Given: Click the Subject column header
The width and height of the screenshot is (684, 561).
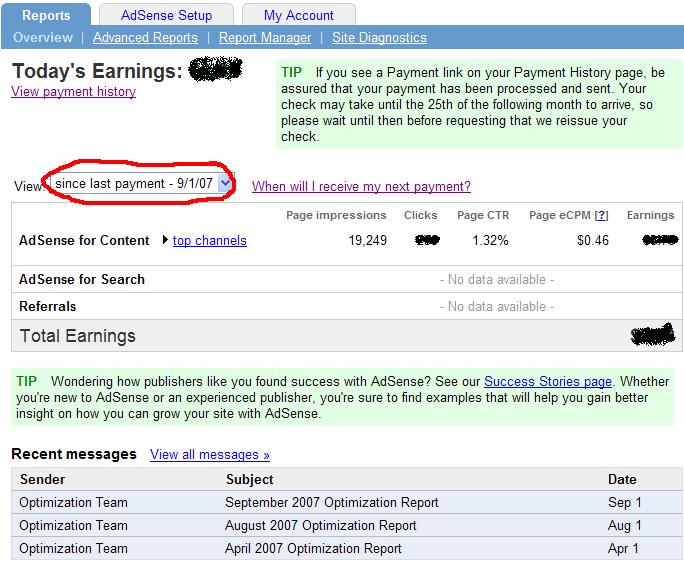Looking at the screenshot, I should (250, 479).
